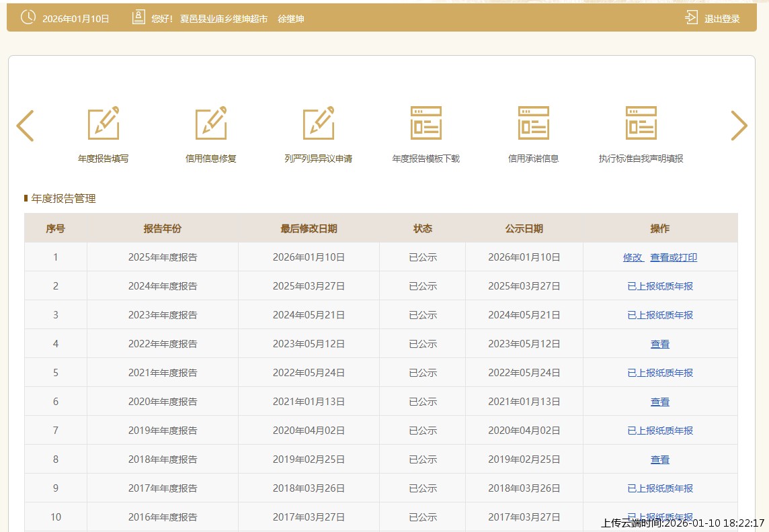Click the 报告年份 column header
The image size is (769, 532).
pos(162,228)
